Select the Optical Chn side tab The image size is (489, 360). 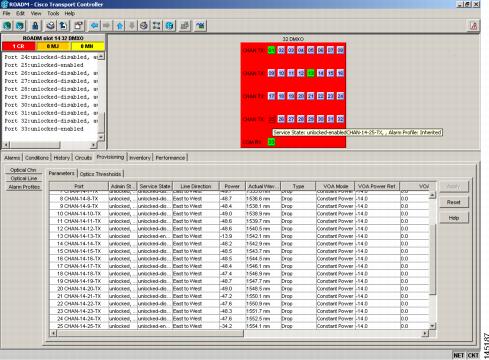point(23,170)
